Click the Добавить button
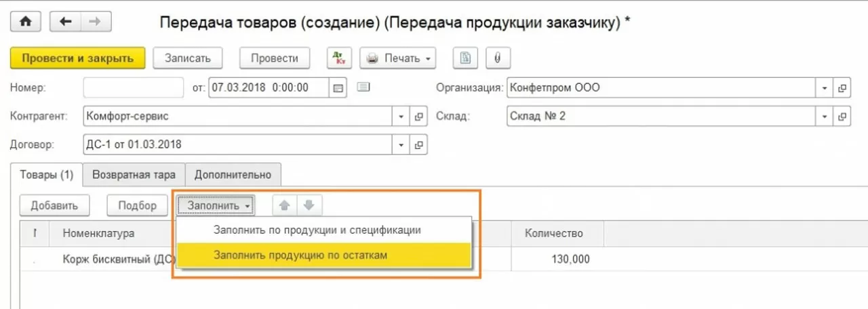Screen dimensions: 868x309 coord(54,205)
